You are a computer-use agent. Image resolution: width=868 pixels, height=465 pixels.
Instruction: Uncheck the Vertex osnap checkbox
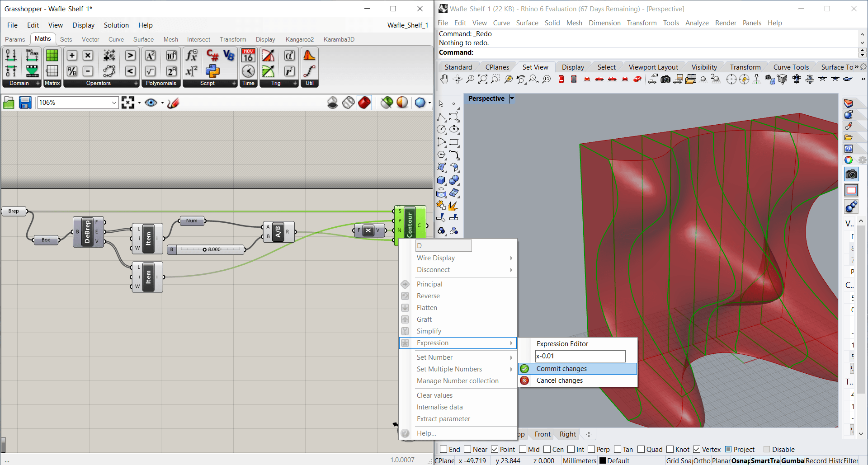(x=697, y=449)
